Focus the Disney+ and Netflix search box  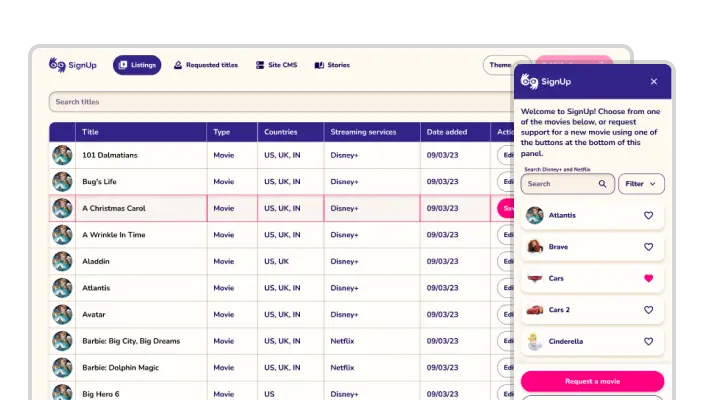[568, 184]
